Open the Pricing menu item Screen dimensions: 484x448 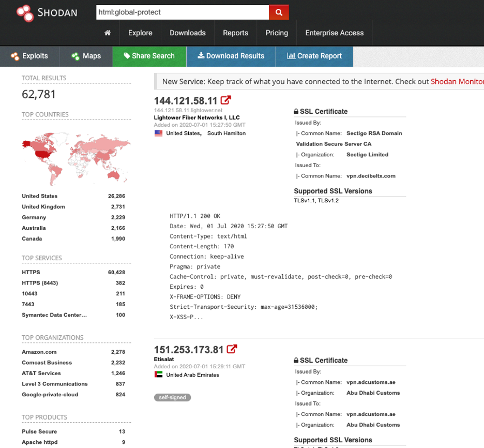[277, 33]
